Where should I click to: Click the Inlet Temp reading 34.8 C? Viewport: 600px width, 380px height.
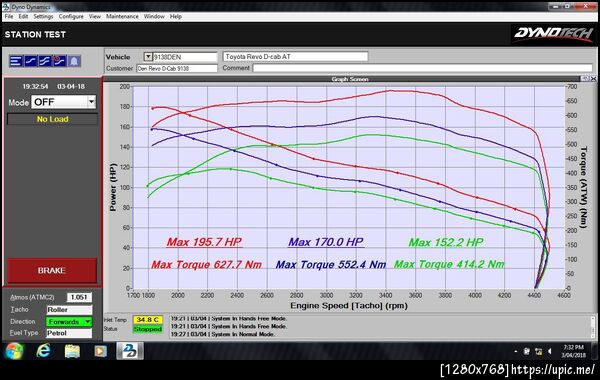point(148,320)
